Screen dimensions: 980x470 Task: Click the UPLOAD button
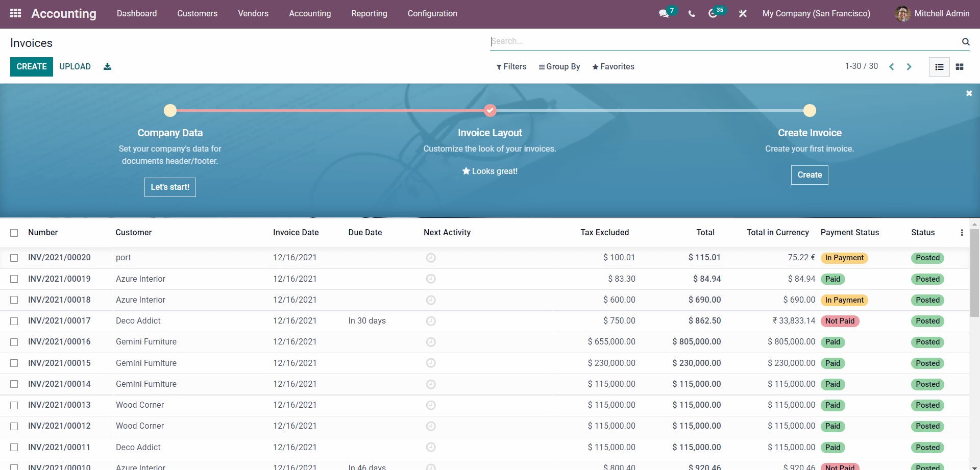[75, 67]
